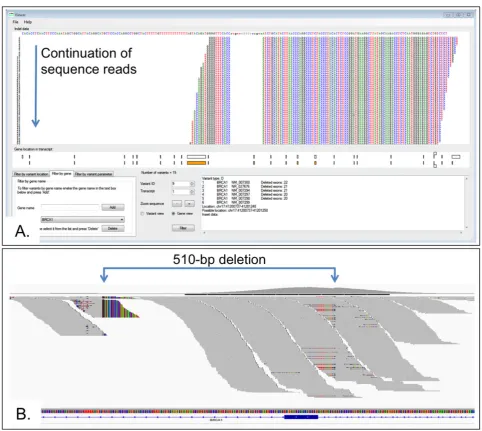482x431 pixels.
Task: Click the Filter button
Action: coord(183,228)
